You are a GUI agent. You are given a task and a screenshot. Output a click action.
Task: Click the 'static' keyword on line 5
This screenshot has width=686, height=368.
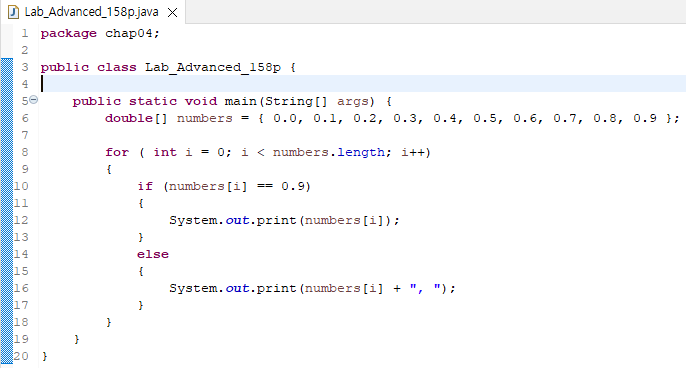(x=153, y=102)
